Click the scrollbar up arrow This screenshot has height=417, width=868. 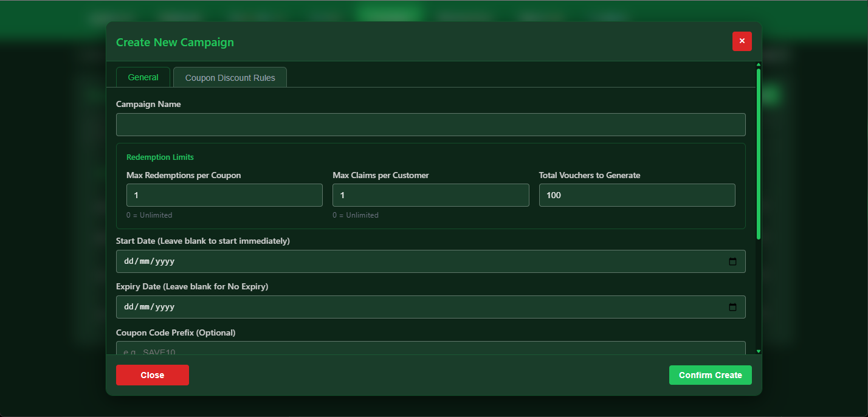[758, 64]
